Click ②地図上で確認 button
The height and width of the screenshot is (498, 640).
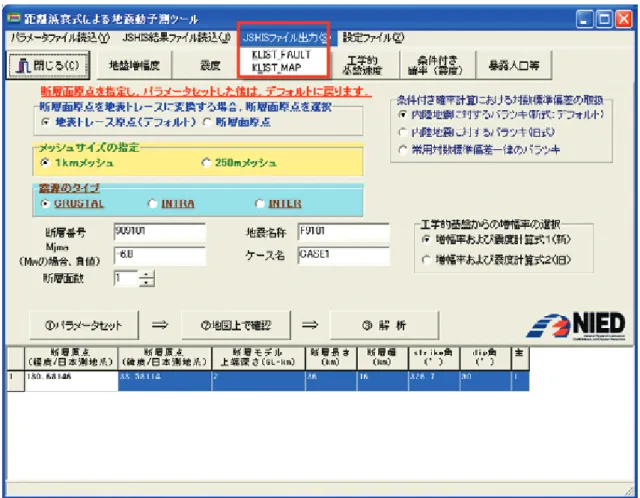pos(236,325)
